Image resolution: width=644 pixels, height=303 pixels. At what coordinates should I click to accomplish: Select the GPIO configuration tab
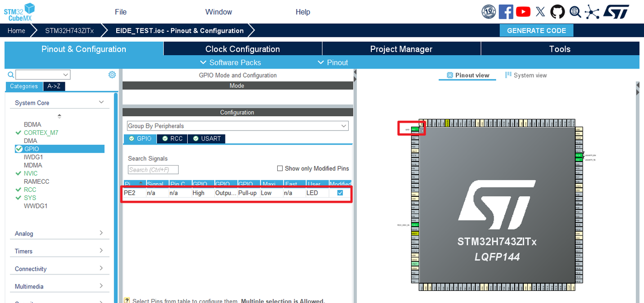[x=140, y=138]
